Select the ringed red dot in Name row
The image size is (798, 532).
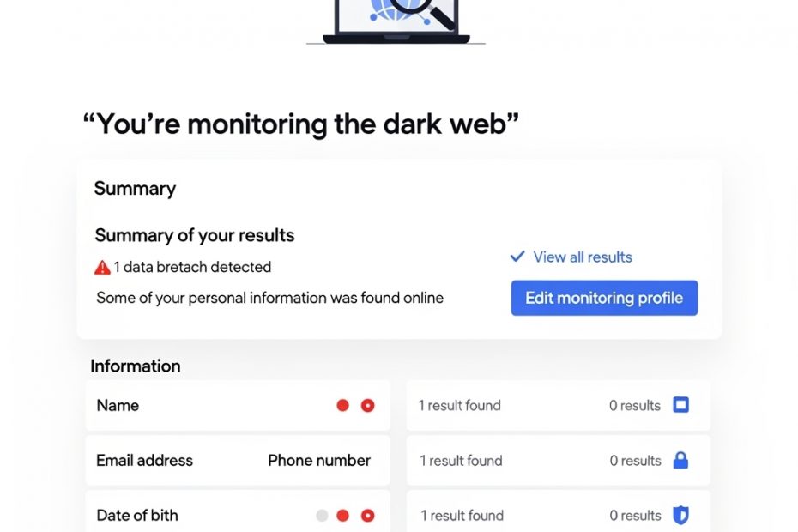point(368,406)
